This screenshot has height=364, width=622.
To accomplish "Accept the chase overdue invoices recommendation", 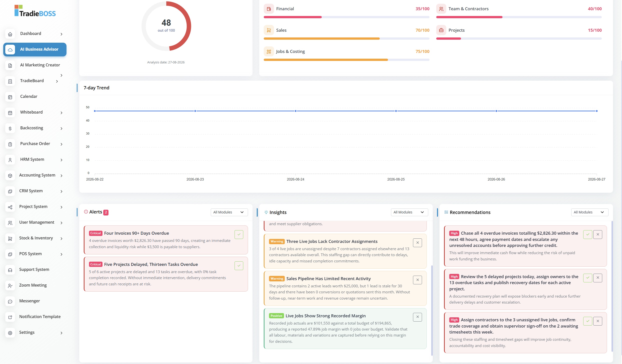I will (x=587, y=234).
